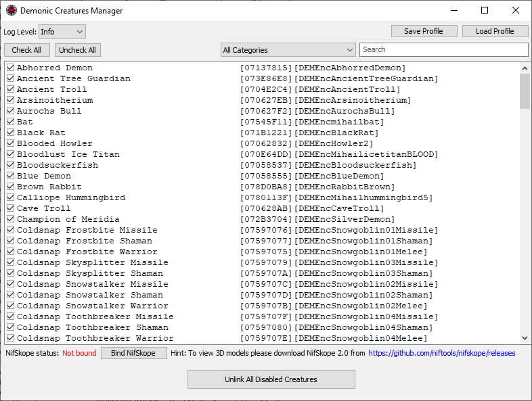Open the NifSkope GitHub releases link
This screenshot has height=401, width=532.
(x=441, y=353)
